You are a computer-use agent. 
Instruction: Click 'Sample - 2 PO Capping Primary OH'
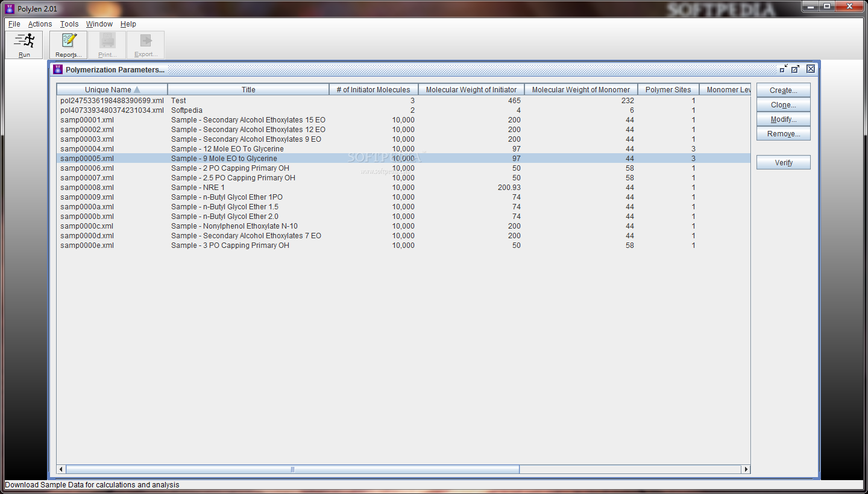(230, 168)
